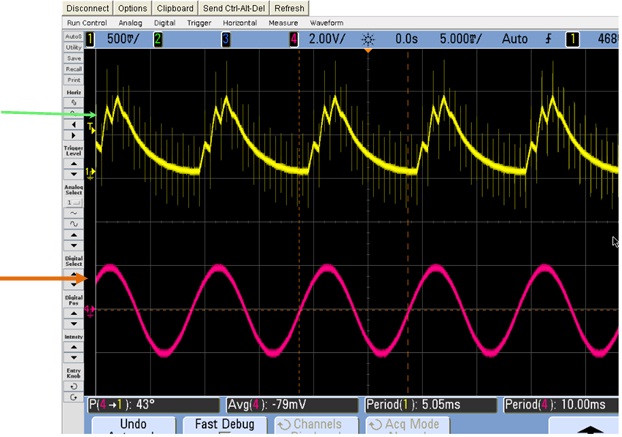Click the AutoScale button in sidebar

73,36
